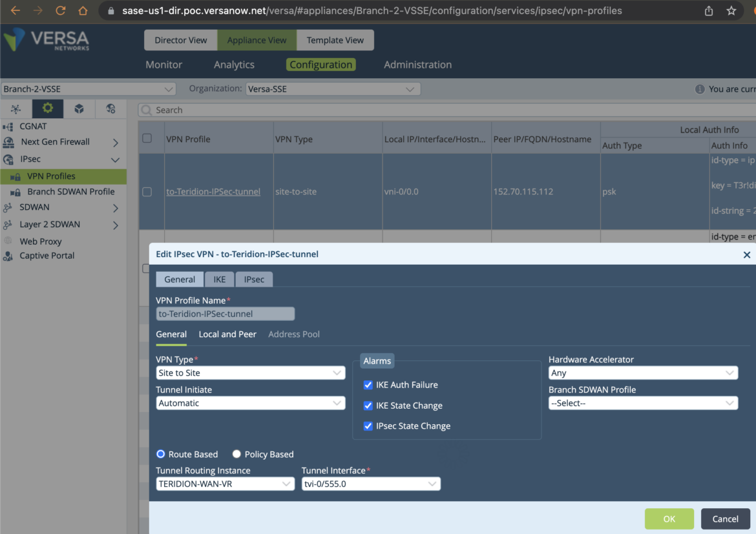Screen dimensions: 756x534
Task: Click OK to save the VPN profile
Action: pyautogui.click(x=669, y=519)
